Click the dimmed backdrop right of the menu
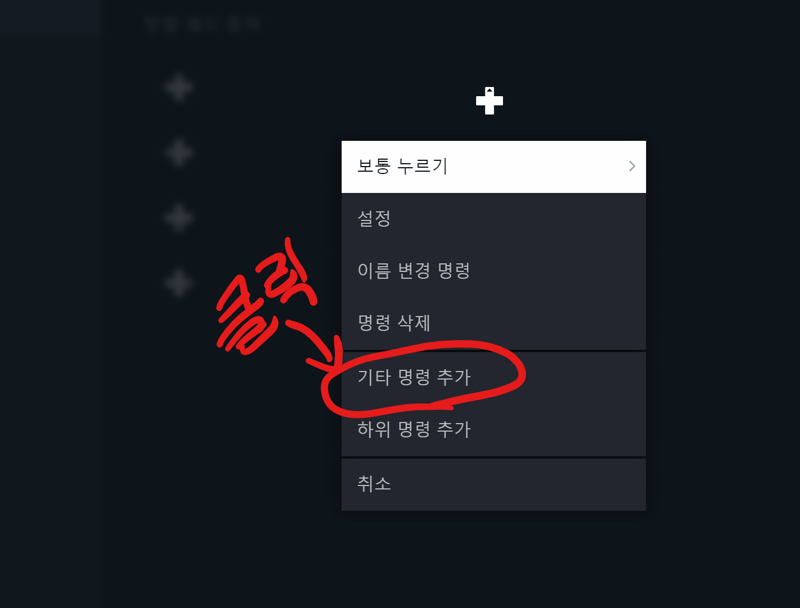 click(x=722, y=325)
